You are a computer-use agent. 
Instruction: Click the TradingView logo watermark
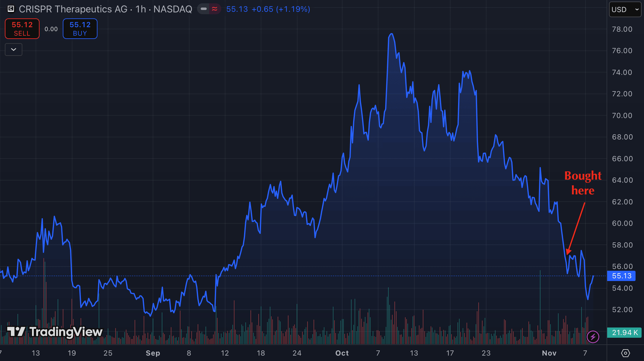(55, 332)
